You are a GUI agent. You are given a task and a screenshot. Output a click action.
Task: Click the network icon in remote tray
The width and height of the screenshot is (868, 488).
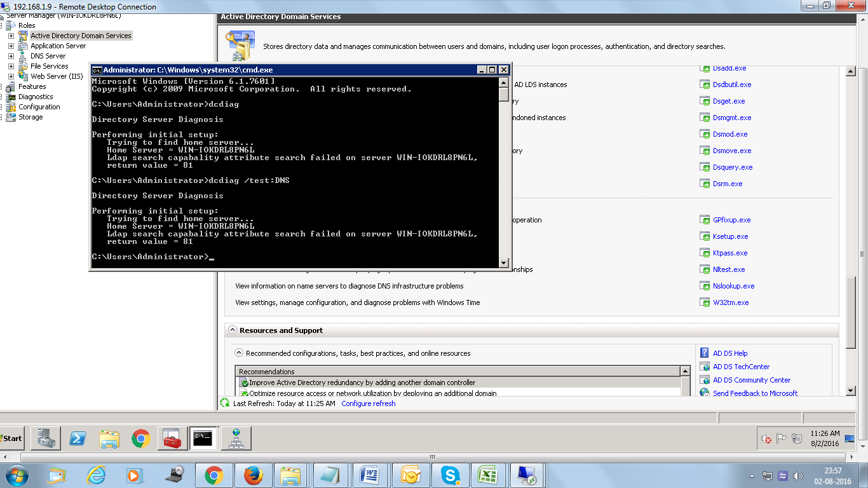point(796,438)
